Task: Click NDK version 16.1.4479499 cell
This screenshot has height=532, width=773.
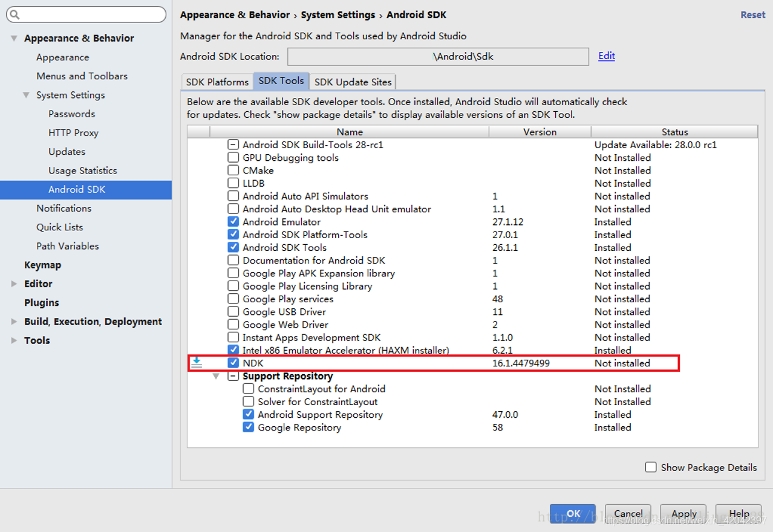Action: click(x=521, y=363)
